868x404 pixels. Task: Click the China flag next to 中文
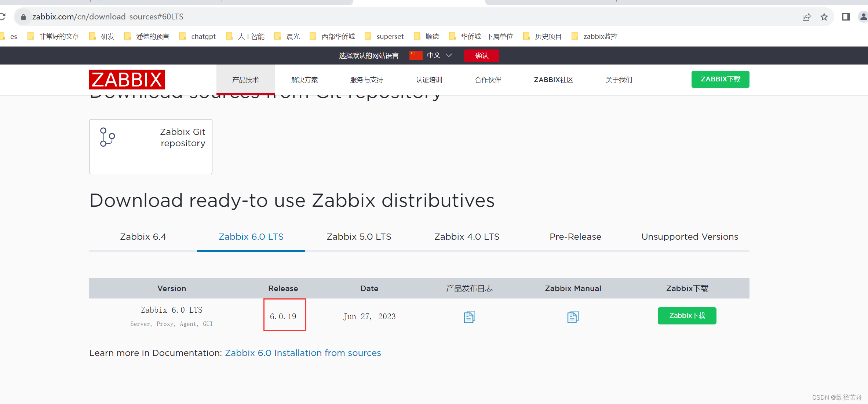[415, 55]
